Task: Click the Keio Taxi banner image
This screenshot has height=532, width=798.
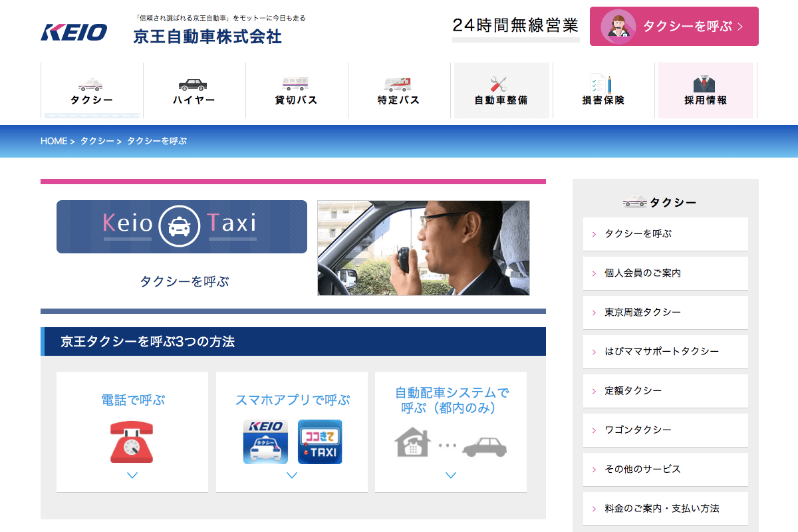Action: pos(182,227)
